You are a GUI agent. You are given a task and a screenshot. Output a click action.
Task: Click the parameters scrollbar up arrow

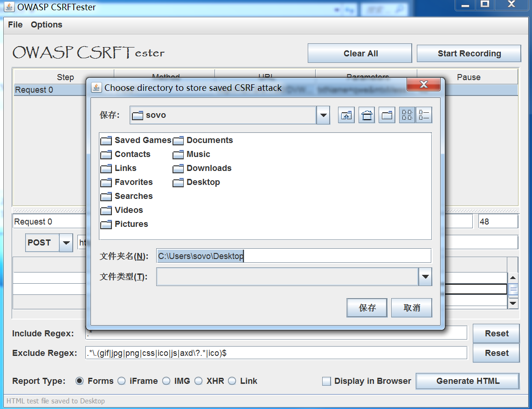point(513,278)
